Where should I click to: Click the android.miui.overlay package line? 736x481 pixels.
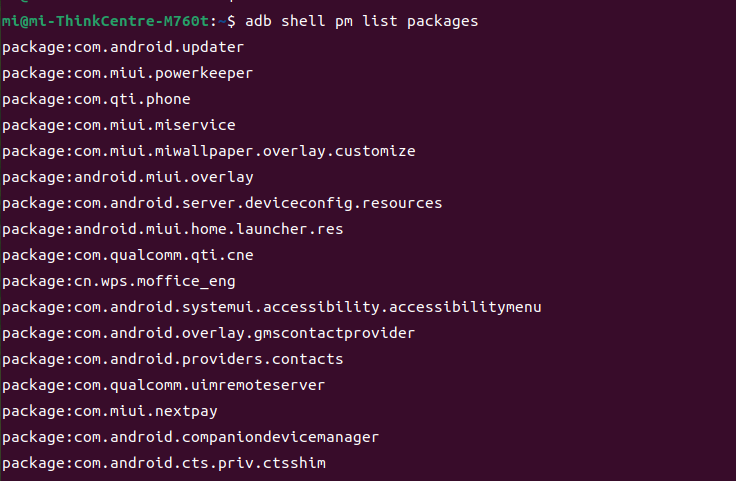[128, 177]
